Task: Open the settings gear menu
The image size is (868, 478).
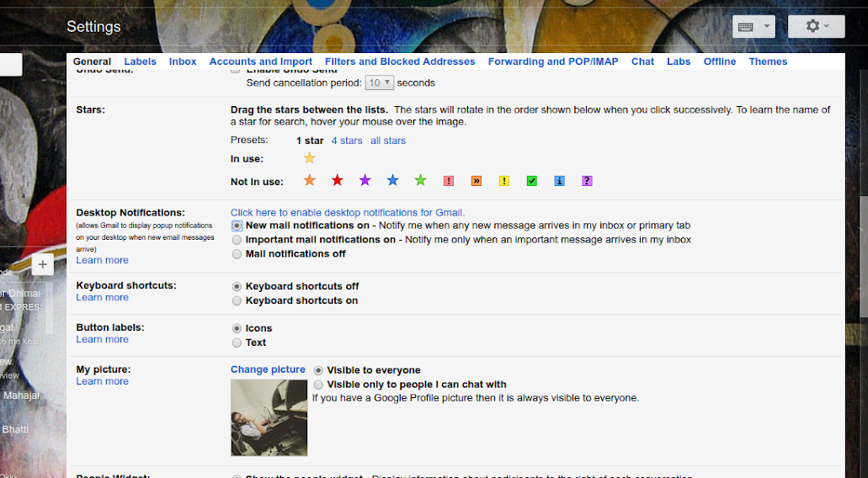Action: [x=816, y=26]
